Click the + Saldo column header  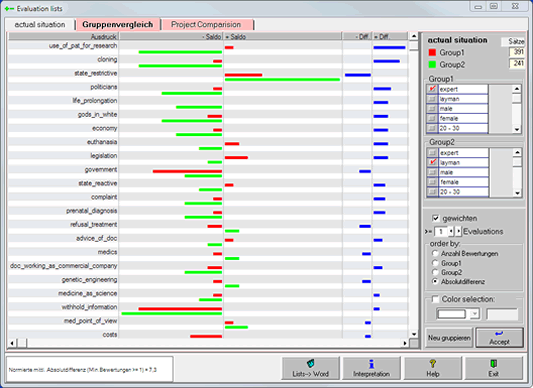click(282, 36)
